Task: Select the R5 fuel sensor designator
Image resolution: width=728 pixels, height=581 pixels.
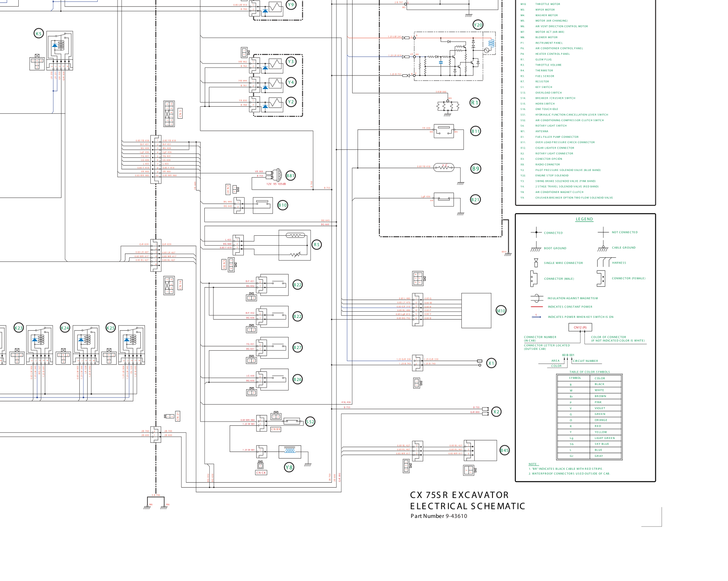Action: click(316, 245)
